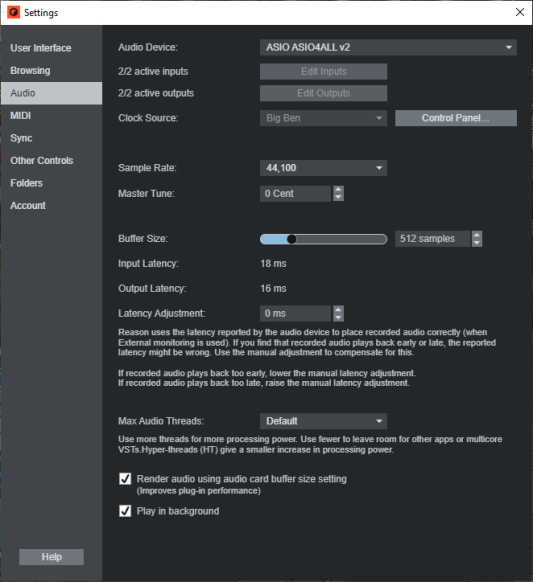This screenshot has height=582, width=533.
Task: Click the Edit Inputs button
Action: pyautogui.click(x=323, y=71)
